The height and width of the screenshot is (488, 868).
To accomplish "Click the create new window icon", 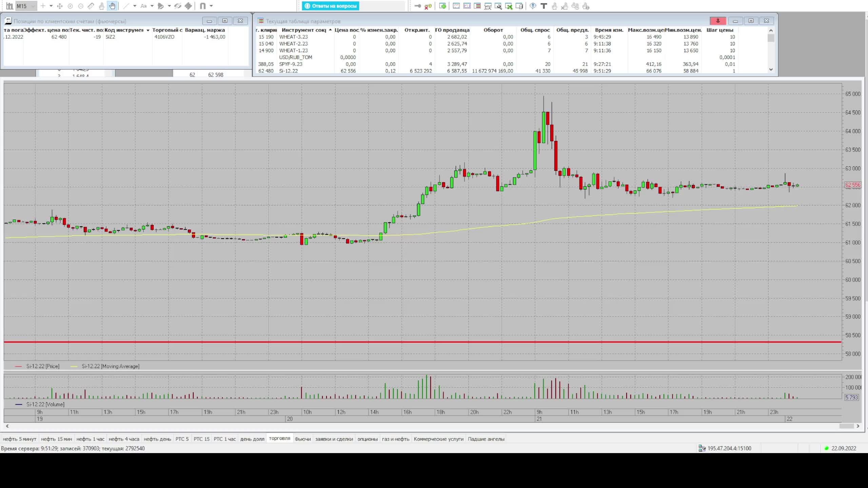I will (x=442, y=6).
